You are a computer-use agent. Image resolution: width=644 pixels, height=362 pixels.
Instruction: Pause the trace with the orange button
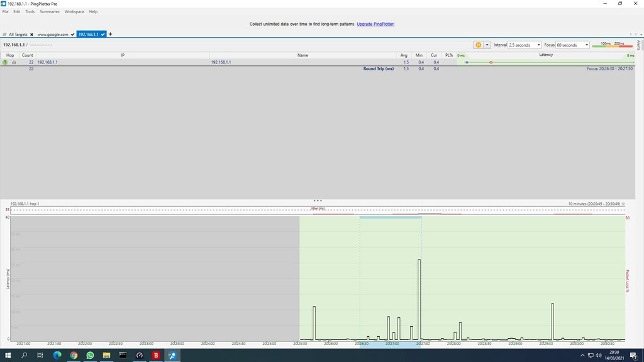478,45
